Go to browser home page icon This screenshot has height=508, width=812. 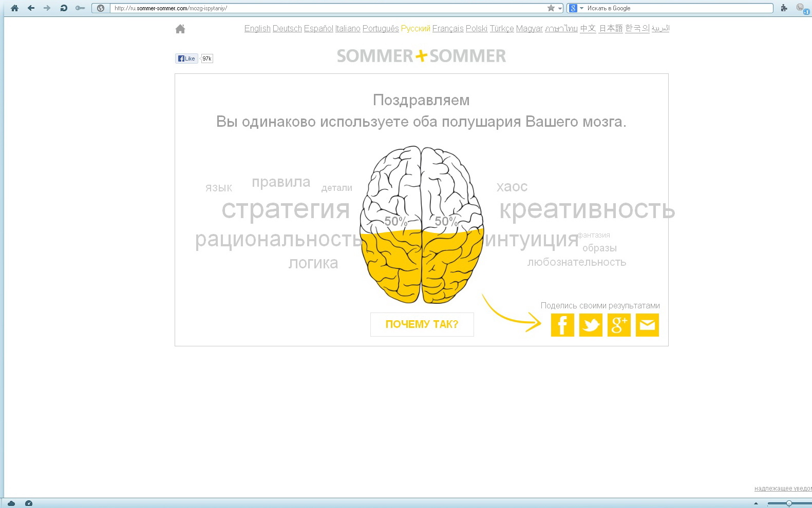(14, 8)
